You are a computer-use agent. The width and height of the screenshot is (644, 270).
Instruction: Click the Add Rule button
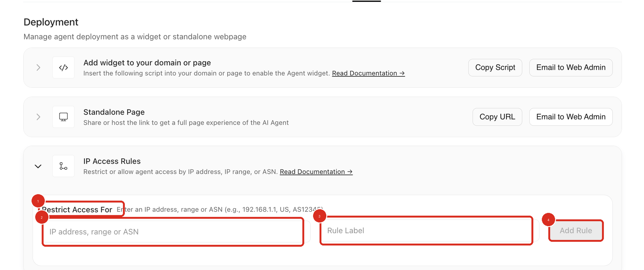point(576,231)
